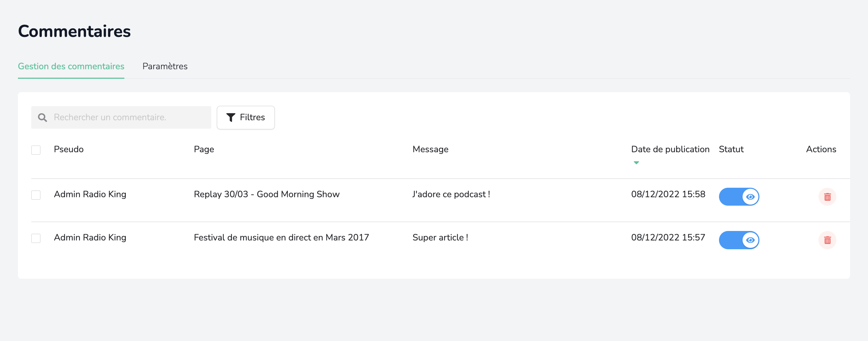Click the Page column header
This screenshot has height=341, width=868.
(x=204, y=149)
